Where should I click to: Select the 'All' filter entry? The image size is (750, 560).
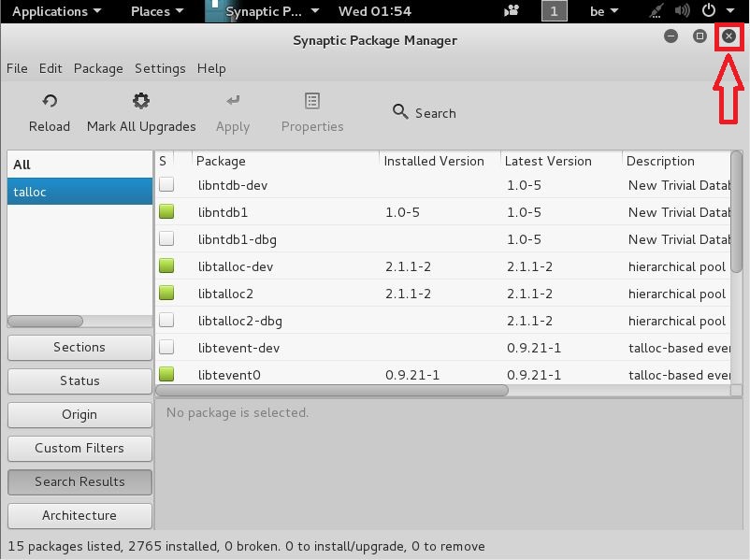[79, 165]
